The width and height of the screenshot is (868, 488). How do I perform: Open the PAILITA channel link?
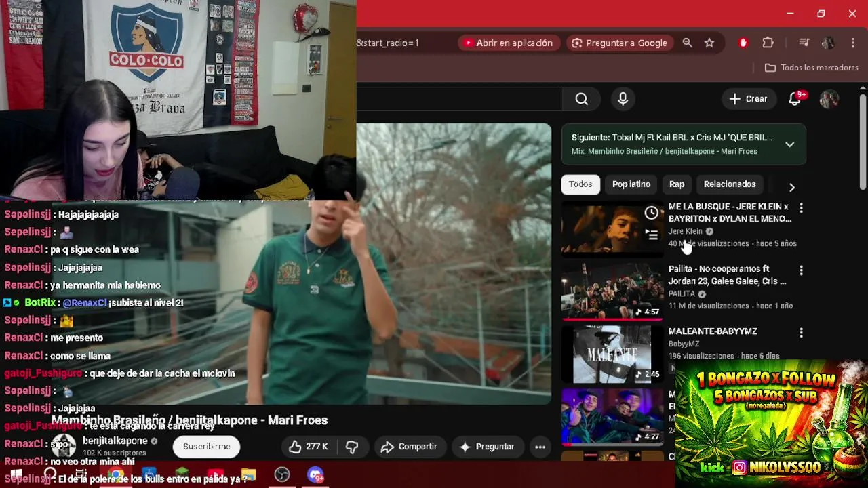(x=682, y=293)
